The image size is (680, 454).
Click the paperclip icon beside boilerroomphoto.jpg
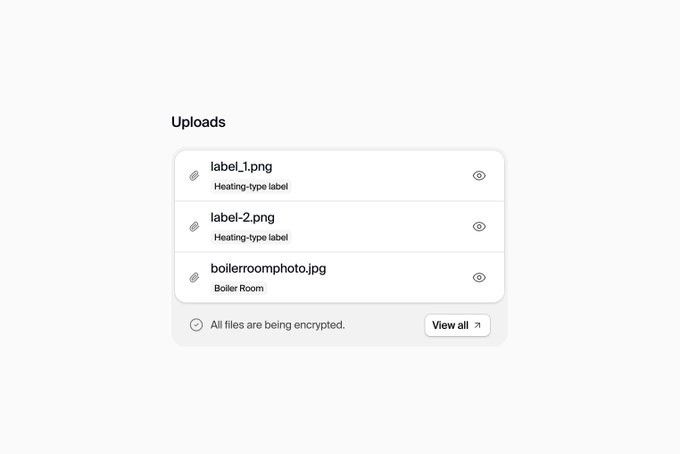click(x=194, y=278)
